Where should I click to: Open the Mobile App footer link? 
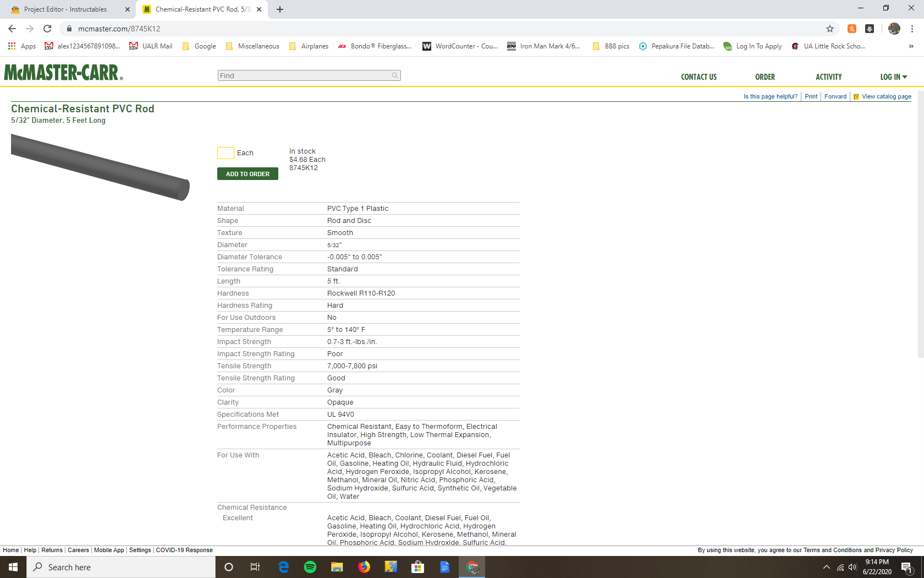tap(109, 550)
